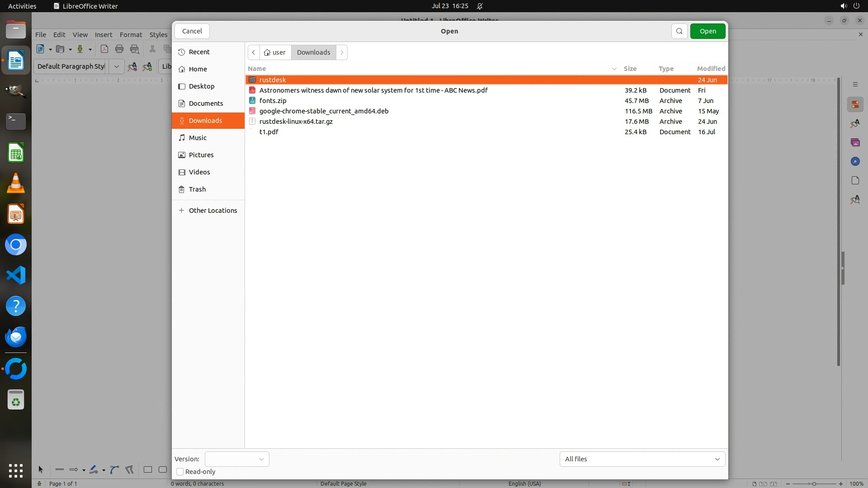Launch VLC media player from the dock

point(16,183)
